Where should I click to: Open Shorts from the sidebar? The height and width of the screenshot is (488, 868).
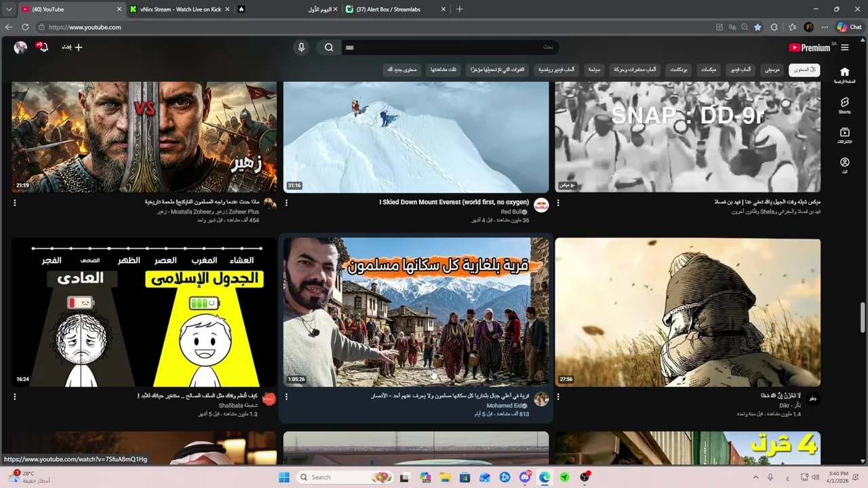click(844, 105)
